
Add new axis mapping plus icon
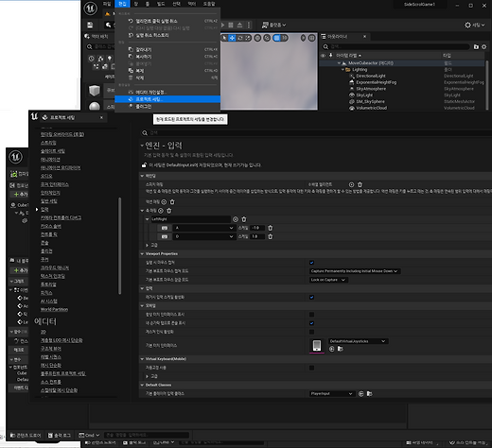pyautogui.click(x=161, y=211)
